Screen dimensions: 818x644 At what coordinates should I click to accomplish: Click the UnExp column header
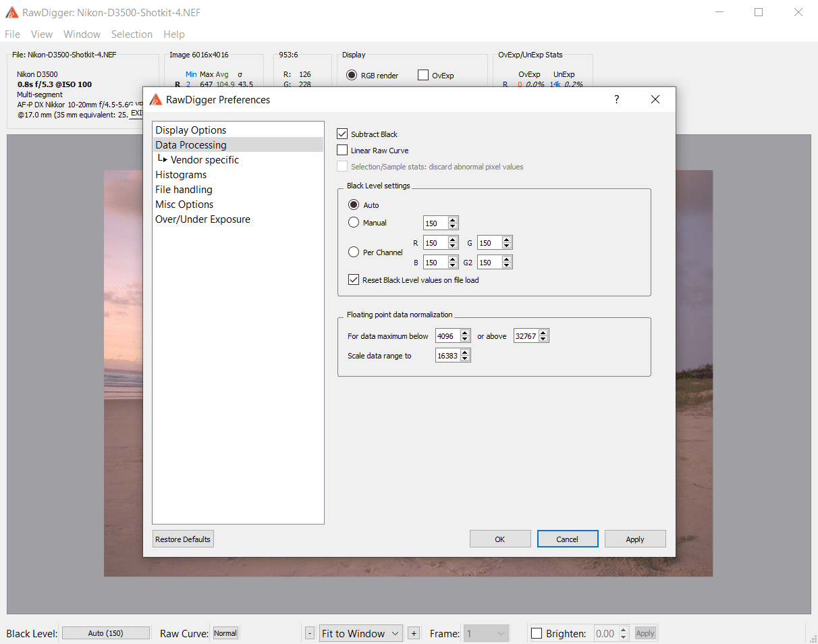(x=564, y=74)
